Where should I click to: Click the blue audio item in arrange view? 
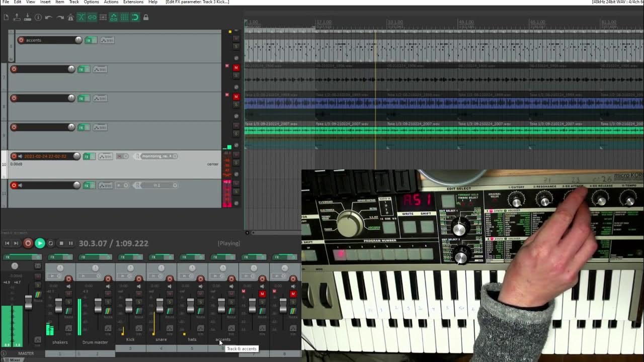point(444,103)
